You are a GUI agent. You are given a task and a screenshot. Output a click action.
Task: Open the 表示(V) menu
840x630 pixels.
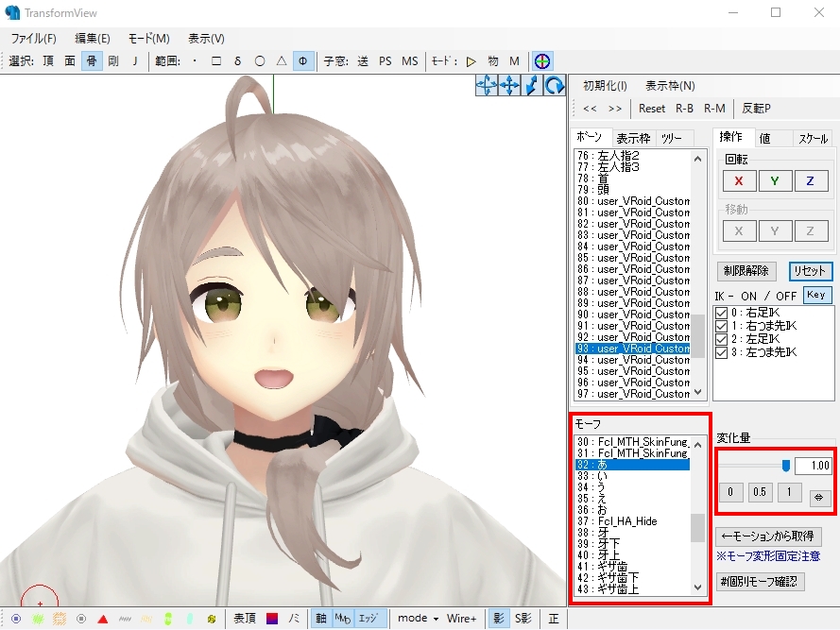coord(204,39)
